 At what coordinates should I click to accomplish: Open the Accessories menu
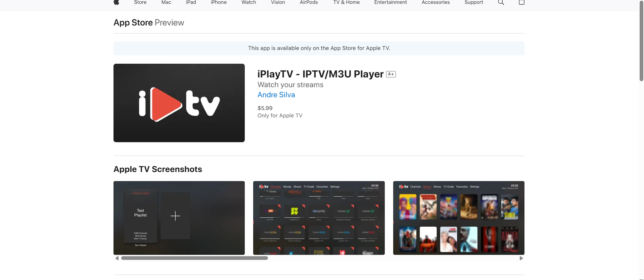coord(435,2)
